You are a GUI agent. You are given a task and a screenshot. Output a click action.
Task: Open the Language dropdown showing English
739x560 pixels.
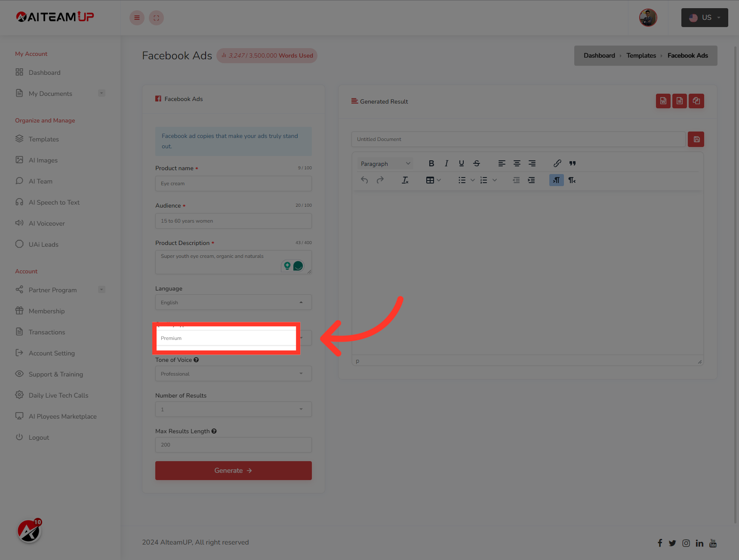(x=233, y=302)
